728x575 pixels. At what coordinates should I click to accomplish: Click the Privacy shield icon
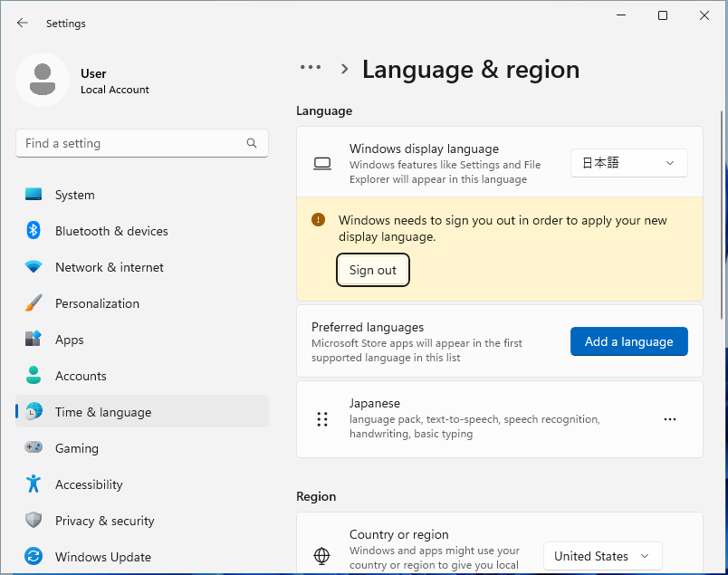coord(34,520)
